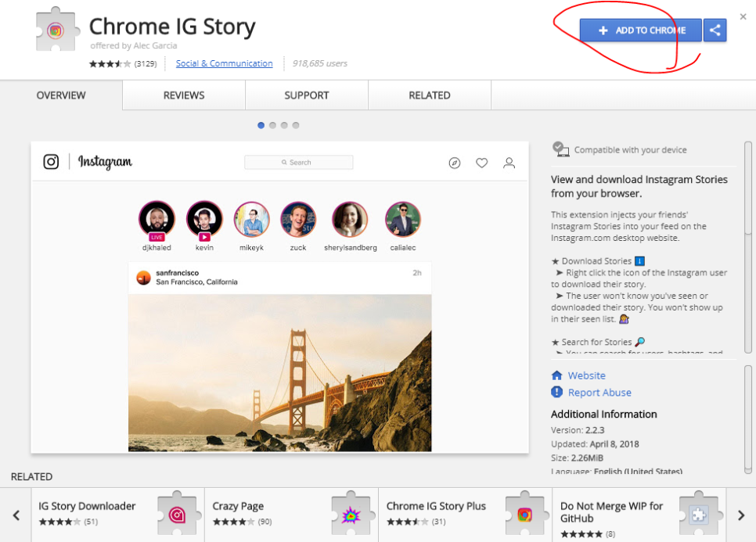756x542 pixels.
Task: Open the Report Abuse link
Action: pos(599,393)
